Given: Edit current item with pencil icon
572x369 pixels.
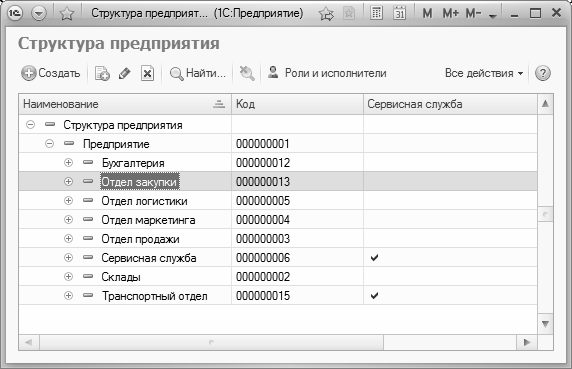Looking at the screenshot, I should tap(124, 73).
